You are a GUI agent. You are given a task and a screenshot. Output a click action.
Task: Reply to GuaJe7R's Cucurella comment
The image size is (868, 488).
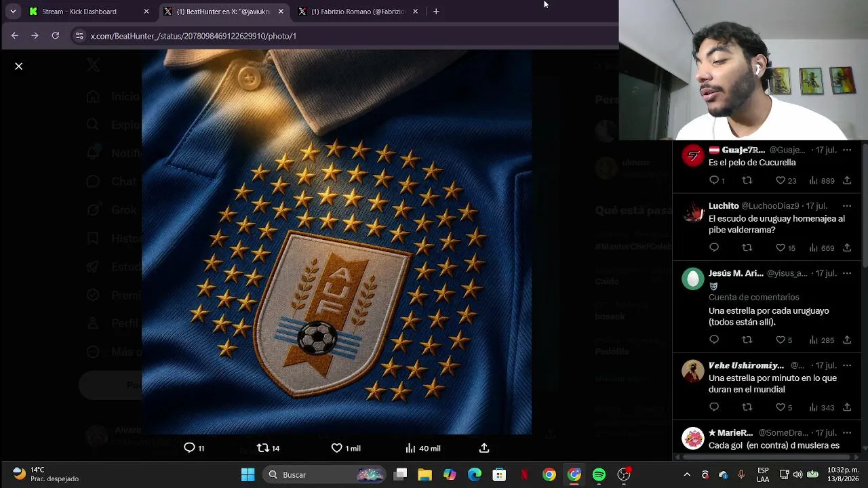pyautogui.click(x=717, y=180)
